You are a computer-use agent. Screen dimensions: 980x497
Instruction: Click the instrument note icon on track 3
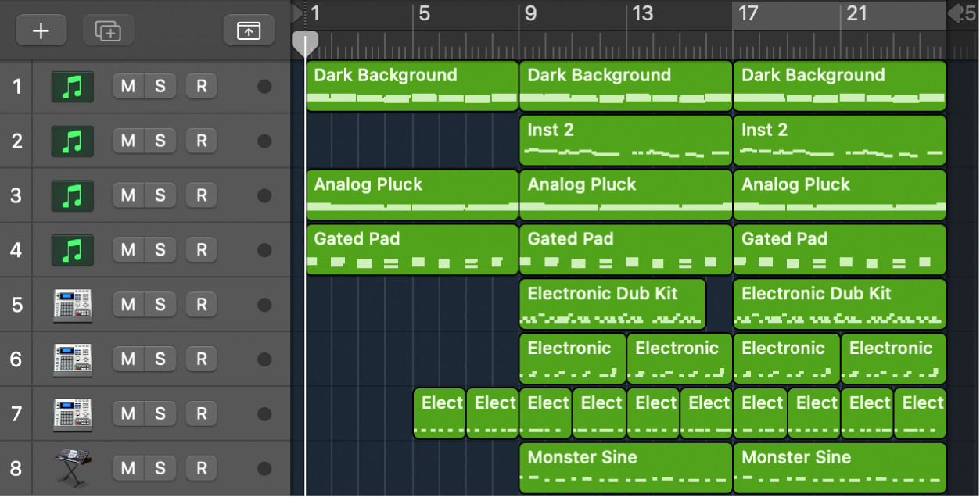coord(71,195)
